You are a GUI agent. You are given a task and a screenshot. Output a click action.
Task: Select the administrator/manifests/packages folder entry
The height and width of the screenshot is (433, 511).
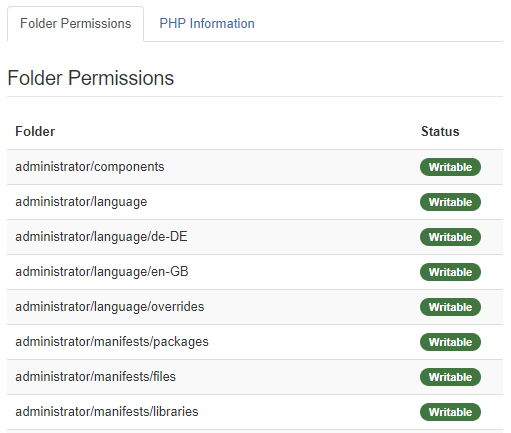click(112, 342)
